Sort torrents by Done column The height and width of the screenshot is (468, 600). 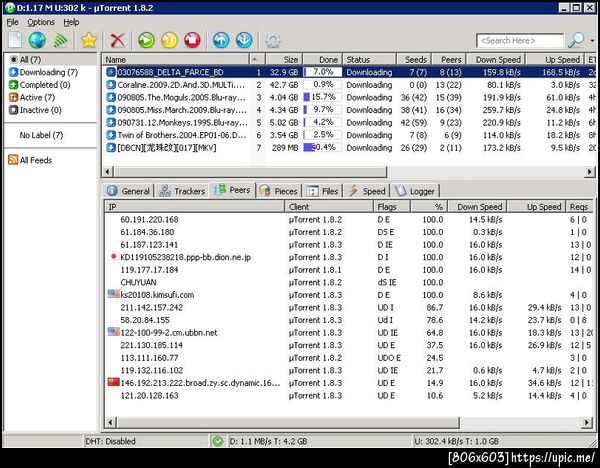(322, 59)
